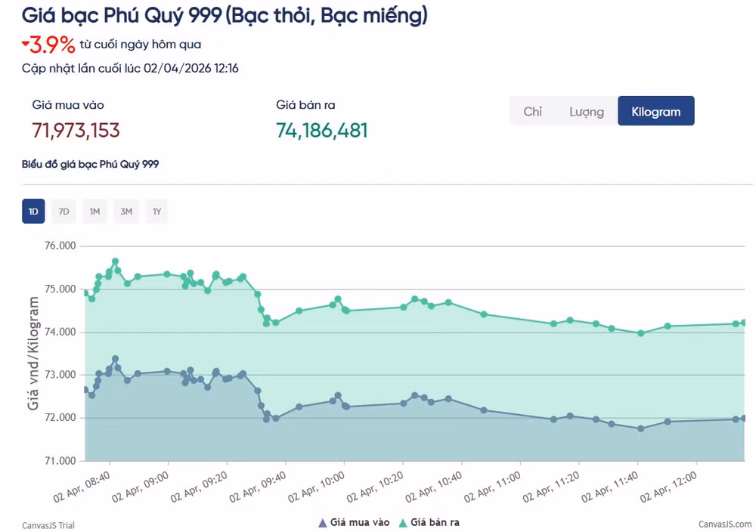Click the red down arrow beside 3.9%

(x=25, y=44)
